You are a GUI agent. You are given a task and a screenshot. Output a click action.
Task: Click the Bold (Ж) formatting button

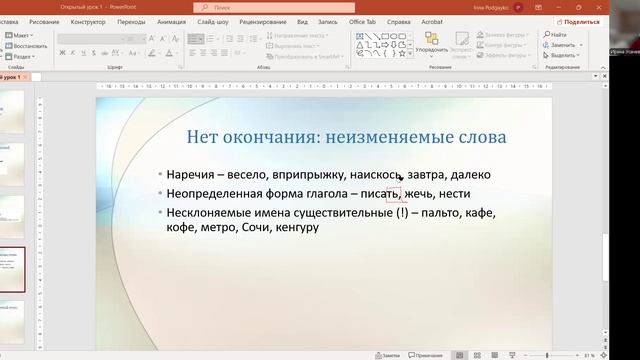[62, 53]
